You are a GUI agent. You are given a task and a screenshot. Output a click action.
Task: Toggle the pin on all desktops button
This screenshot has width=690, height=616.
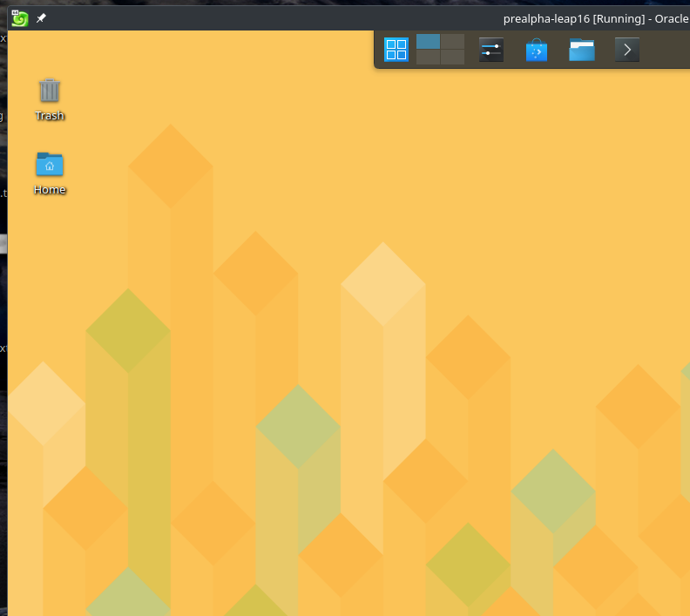pyautogui.click(x=41, y=18)
